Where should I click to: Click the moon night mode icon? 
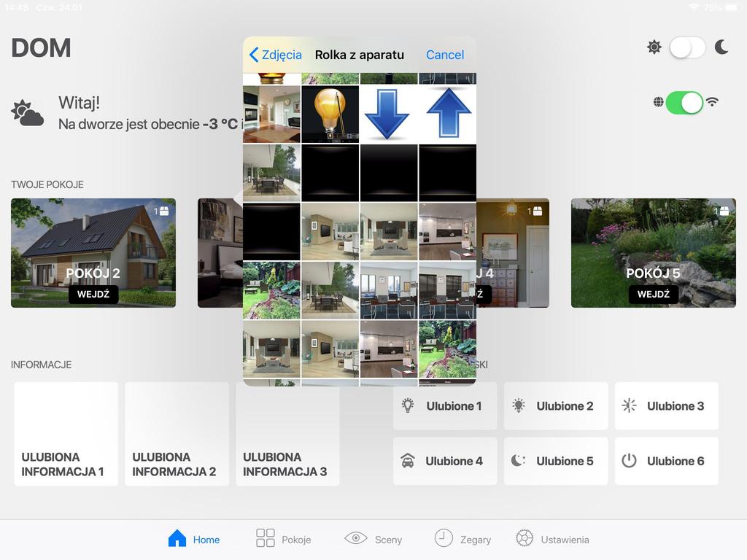click(721, 47)
